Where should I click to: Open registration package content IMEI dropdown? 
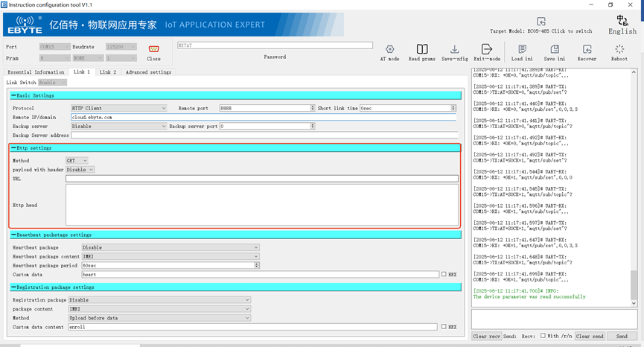click(159, 309)
